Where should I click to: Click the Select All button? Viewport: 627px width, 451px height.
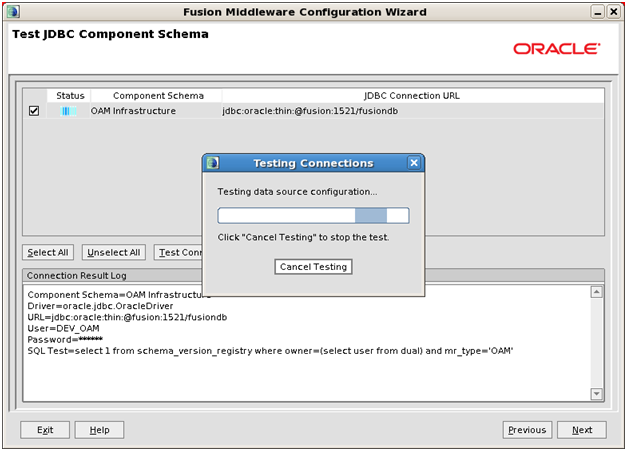tap(48, 253)
